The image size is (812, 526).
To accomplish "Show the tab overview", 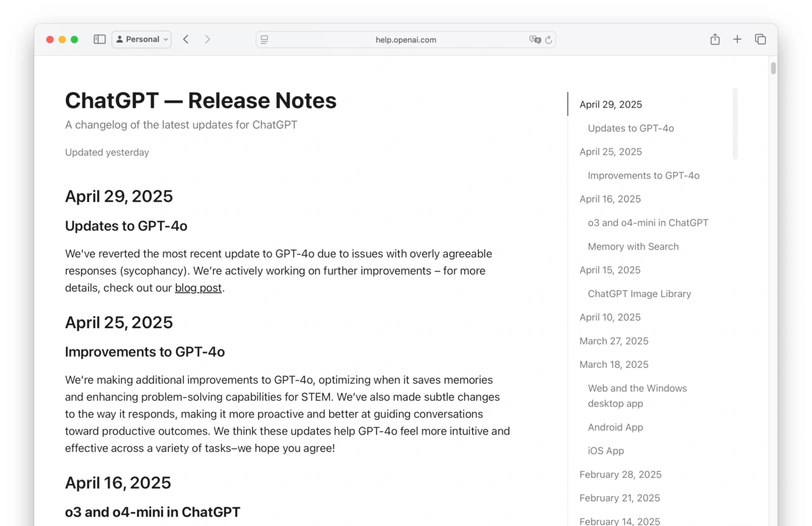I will pos(760,39).
